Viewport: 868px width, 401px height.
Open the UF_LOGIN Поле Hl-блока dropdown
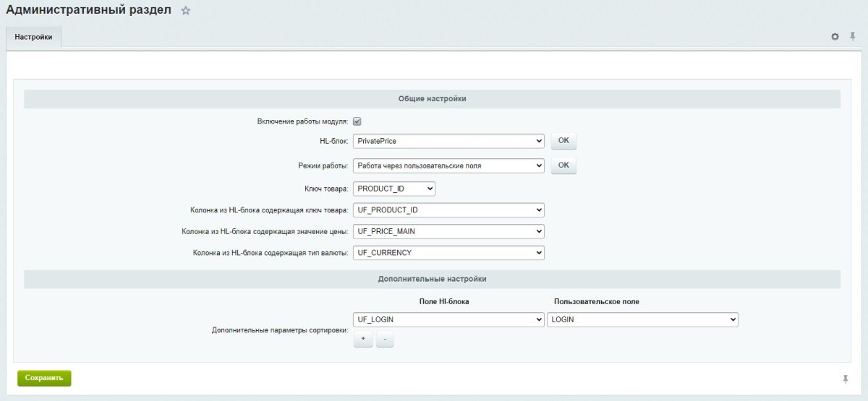[x=448, y=319]
